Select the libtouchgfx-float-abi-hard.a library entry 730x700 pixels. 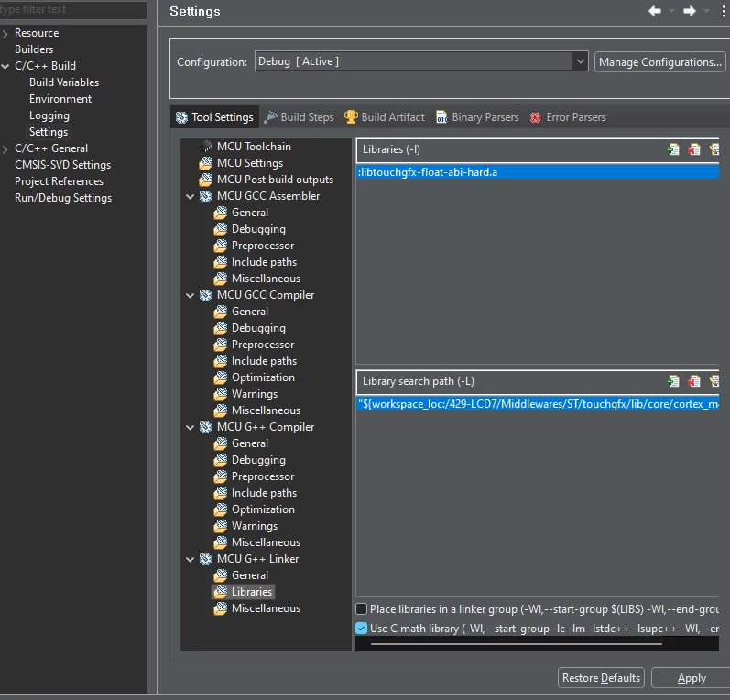(538, 172)
